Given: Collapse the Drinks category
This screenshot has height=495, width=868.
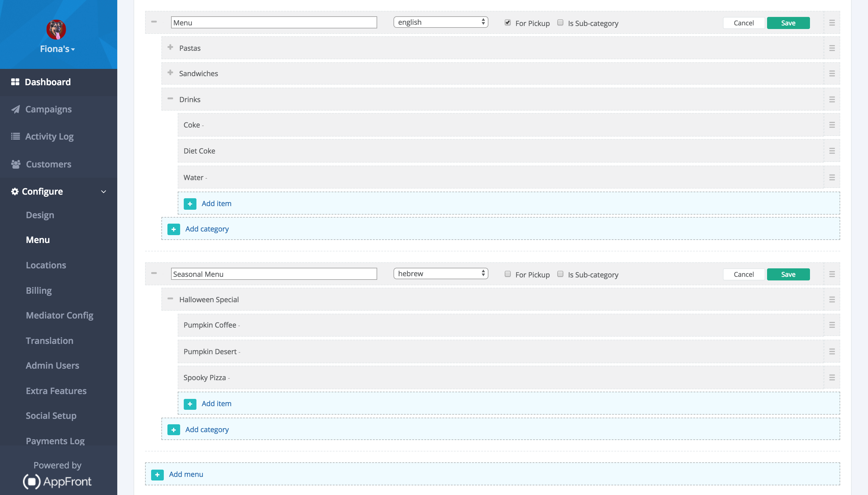Looking at the screenshot, I should point(170,99).
